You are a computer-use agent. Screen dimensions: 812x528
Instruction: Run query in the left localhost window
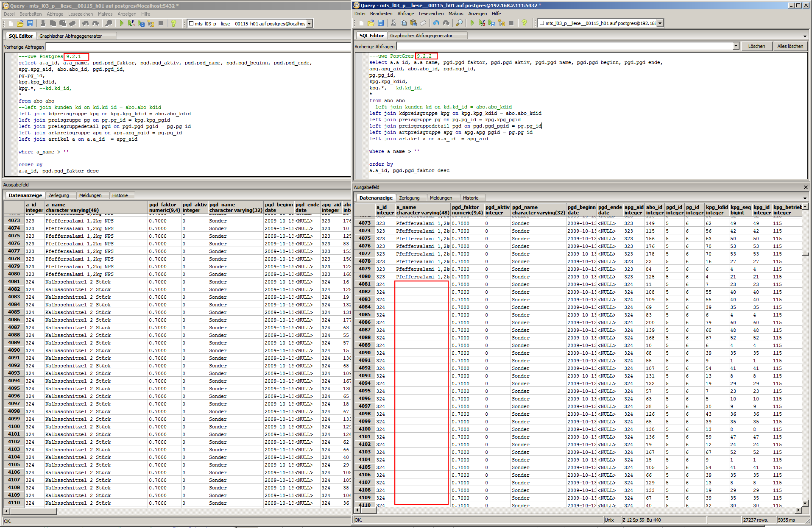pyautogui.click(x=122, y=24)
